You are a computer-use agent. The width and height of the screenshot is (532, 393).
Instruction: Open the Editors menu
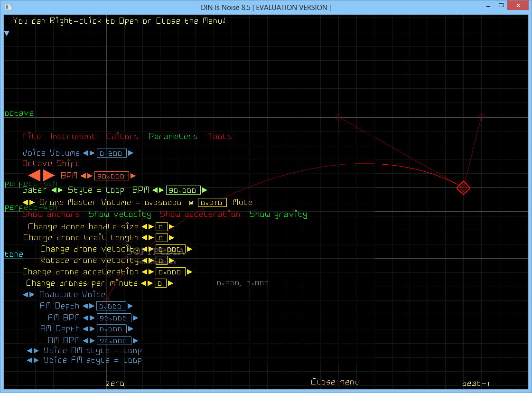122,136
